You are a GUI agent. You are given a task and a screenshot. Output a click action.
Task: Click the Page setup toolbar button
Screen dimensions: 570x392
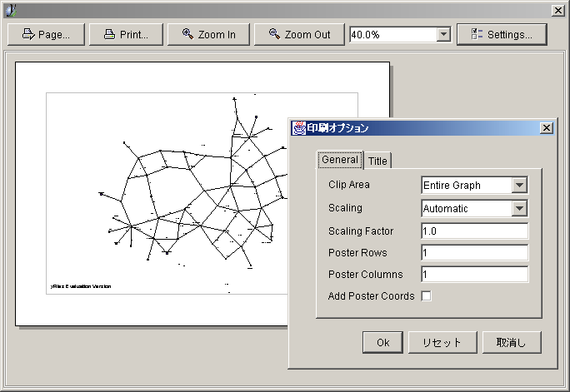tap(45, 34)
